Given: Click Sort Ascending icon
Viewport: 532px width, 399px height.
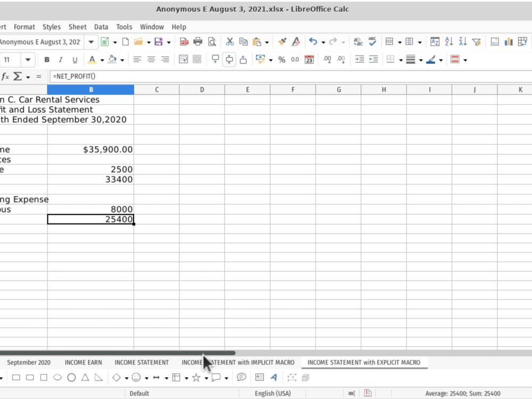Looking at the screenshot, I should point(449,42).
